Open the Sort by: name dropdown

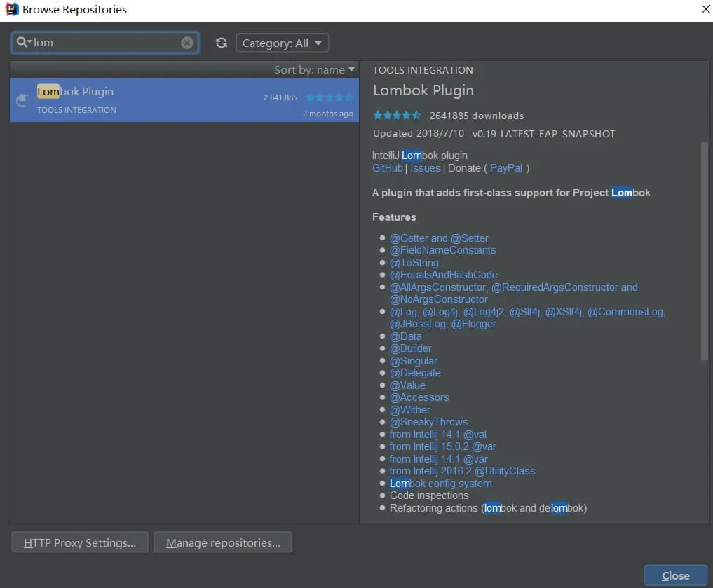coord(314,69)
